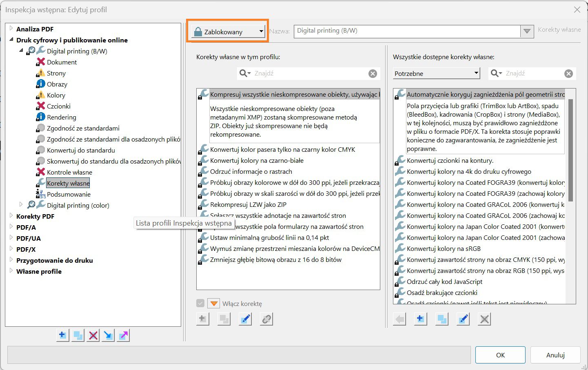Click the add new profile plus icon below the profile tree
This screenshot has height=370, width=588.
pyautogui.click(x=62, y=335)
